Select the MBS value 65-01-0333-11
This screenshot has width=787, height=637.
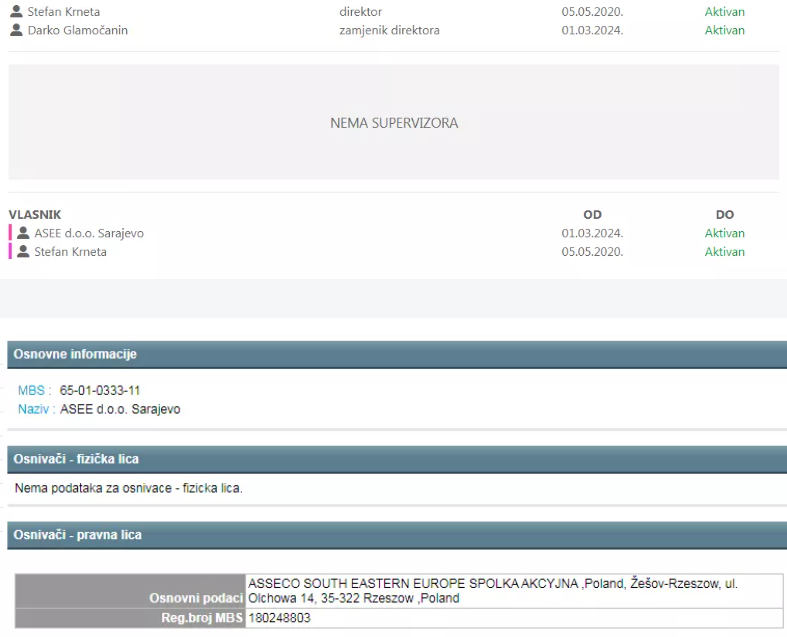pos(99,391)
